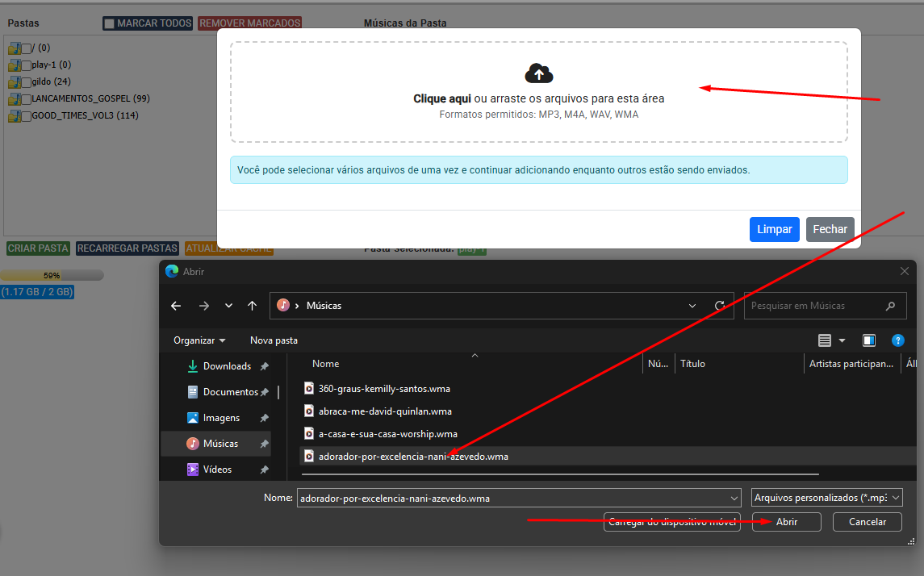Click the help question mark icon

(x=897, y=340)
